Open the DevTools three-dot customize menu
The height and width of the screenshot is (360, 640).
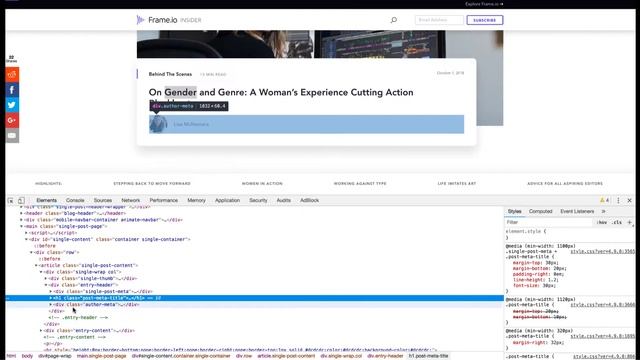click(618, 200)
